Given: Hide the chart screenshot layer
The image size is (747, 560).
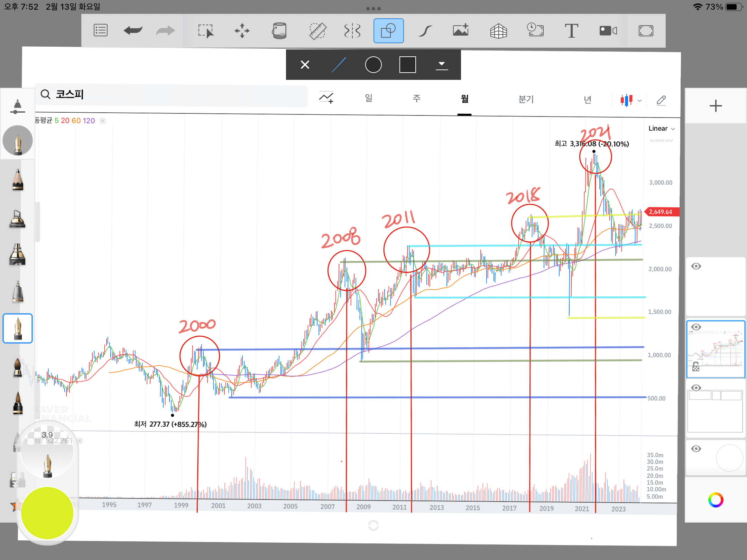Looking at the screenshot, I should pyautogui.click(x=696, y=327).
